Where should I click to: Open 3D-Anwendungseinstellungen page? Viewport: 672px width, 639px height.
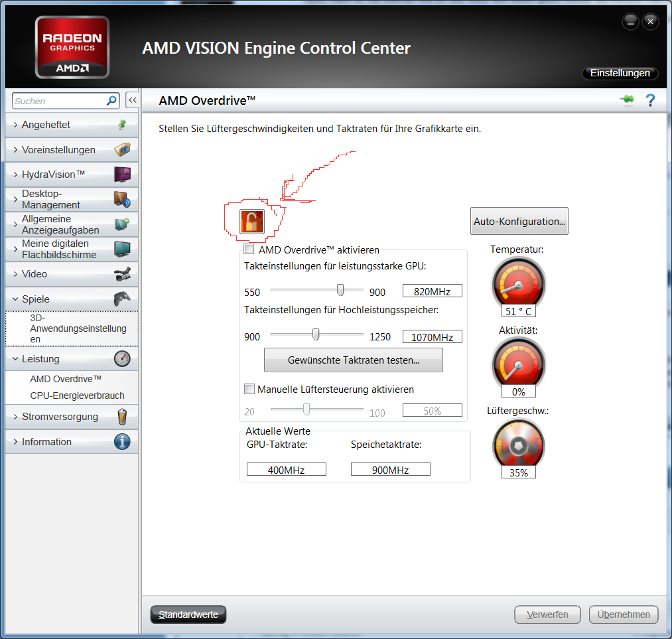(72, 328)
